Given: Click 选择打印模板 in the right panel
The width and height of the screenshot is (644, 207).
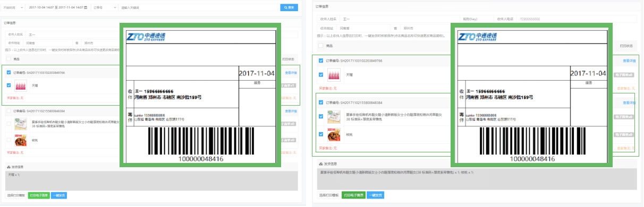Looking at the screenshot, I should pyautogui.click(x=329, y=195).
